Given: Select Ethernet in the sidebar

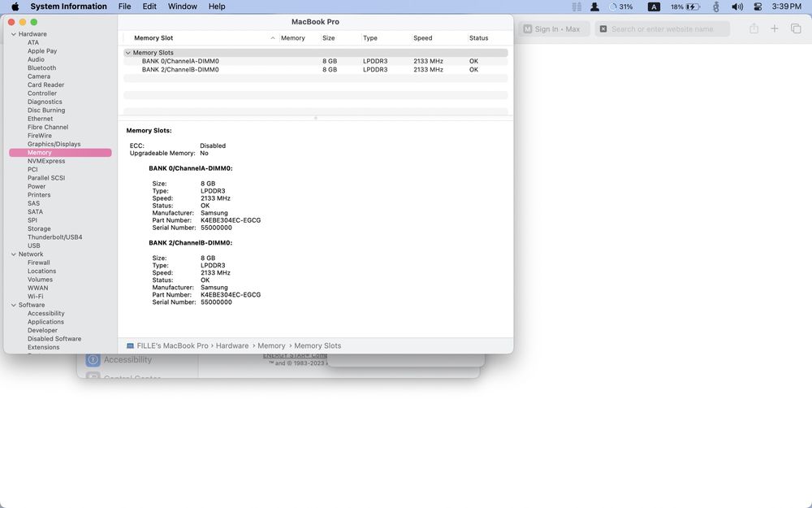Looking at the screenshot, I should tap(40, 119).
